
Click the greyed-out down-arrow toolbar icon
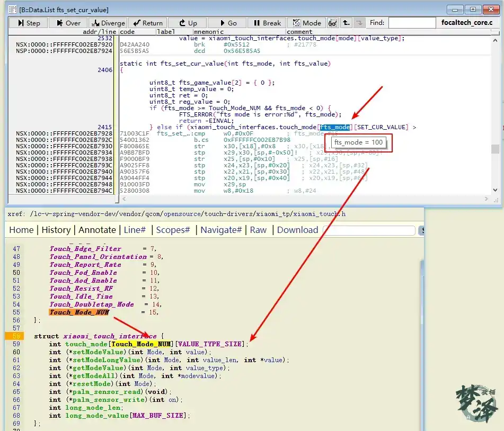[359, 23]
